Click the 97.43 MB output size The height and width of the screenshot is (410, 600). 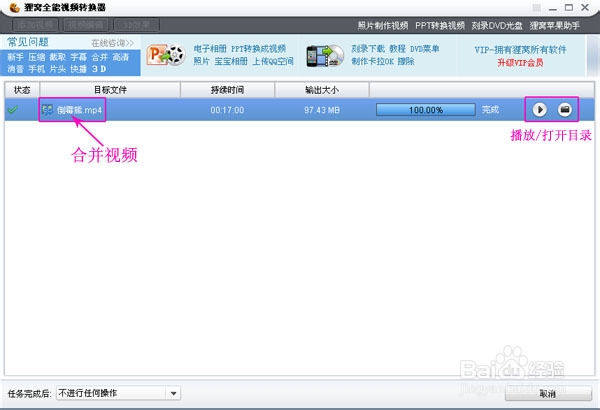point(322,110)
